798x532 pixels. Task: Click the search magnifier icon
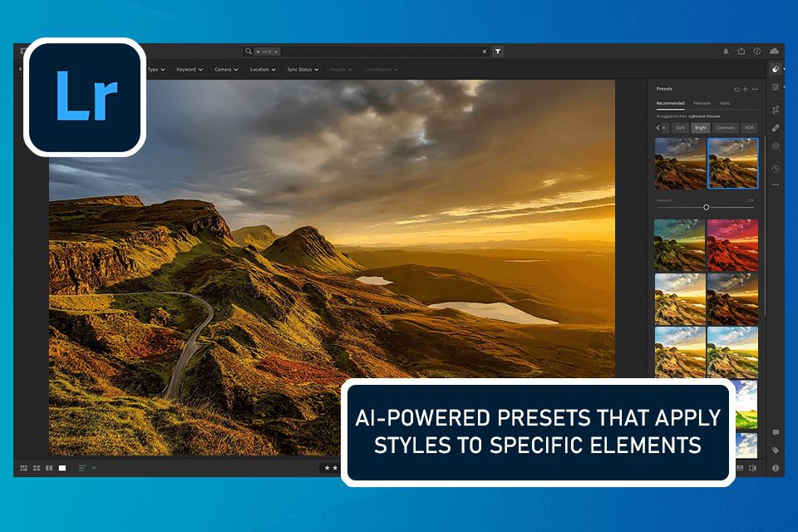(249, 51)
